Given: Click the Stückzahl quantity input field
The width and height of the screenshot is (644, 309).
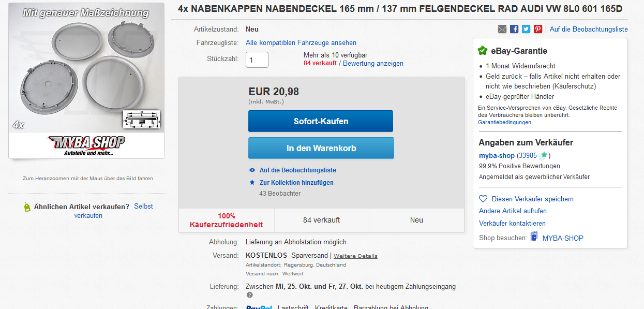Looking at the screenshot, I should click(257, 60).
